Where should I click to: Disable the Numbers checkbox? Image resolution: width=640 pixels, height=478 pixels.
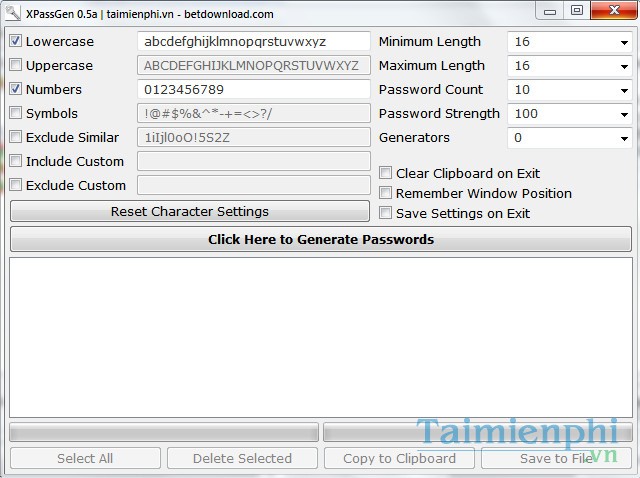pos(16,90)
